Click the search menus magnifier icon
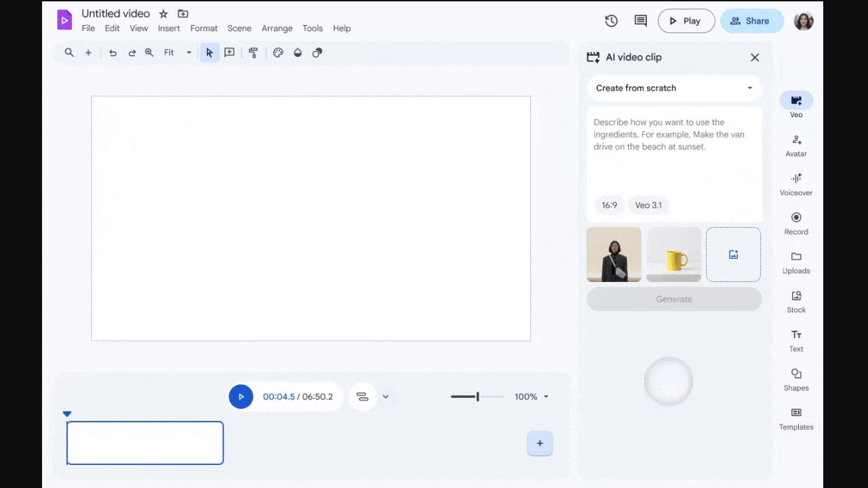Image resolution: width=868 pixels, height=488 pixels. [x=69, y=53]
